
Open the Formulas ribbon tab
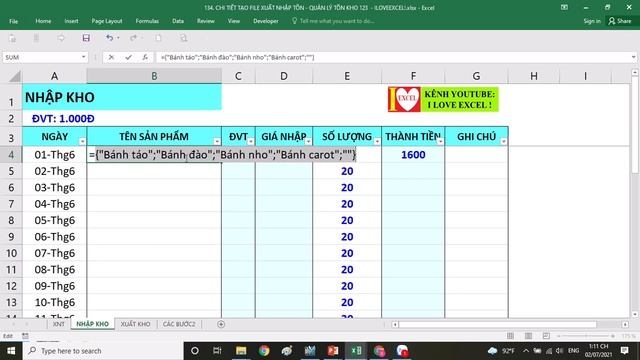pos(147,21)
